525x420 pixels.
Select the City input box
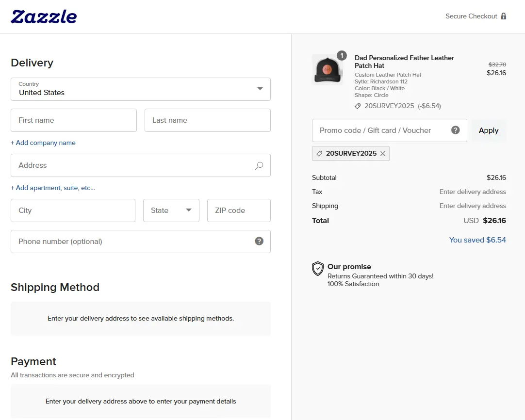(x=73, y=210)
